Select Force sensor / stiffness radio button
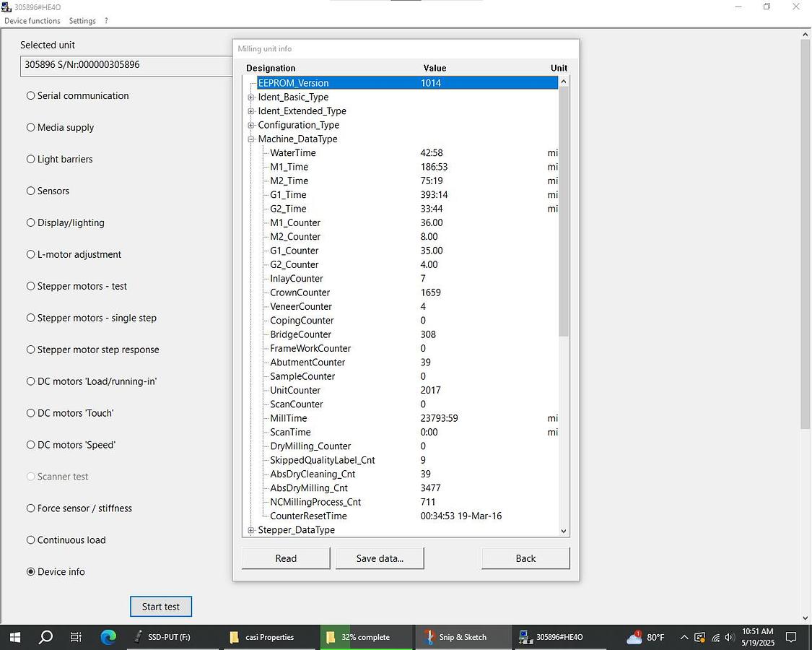 (31, 508)
